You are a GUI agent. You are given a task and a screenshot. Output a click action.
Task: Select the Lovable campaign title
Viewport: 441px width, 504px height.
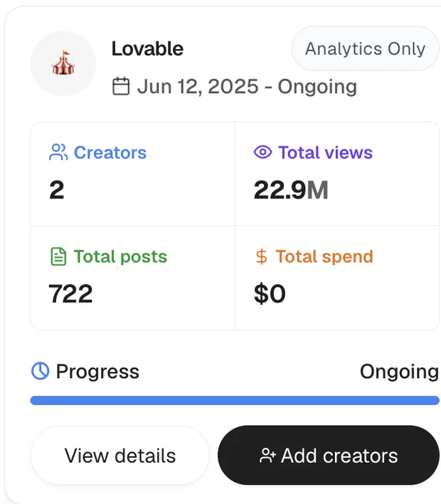[147, 49]
